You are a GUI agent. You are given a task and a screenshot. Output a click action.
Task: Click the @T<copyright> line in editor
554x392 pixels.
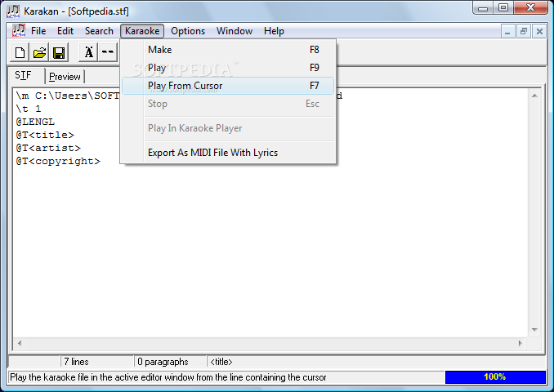(58, 161)
